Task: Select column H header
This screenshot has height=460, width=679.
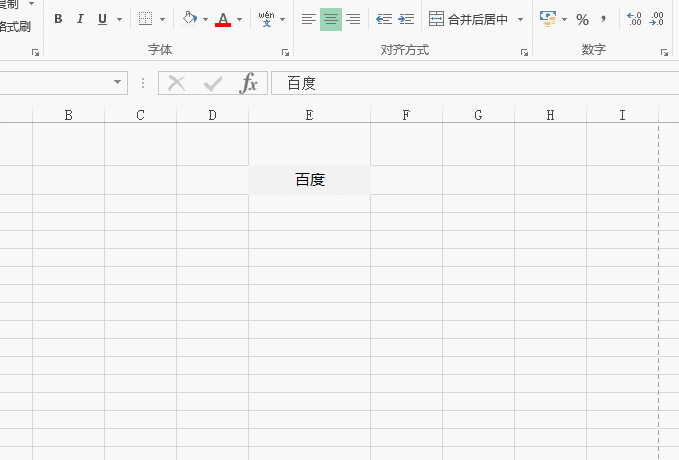Action: tap(550, 115)
